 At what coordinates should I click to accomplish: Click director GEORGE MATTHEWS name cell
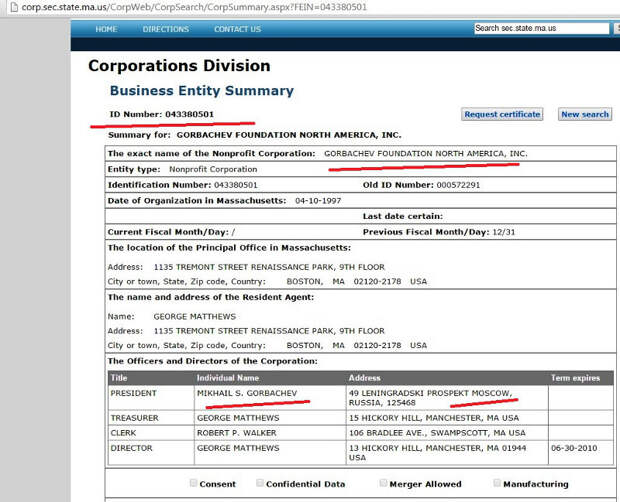[270, 453]
